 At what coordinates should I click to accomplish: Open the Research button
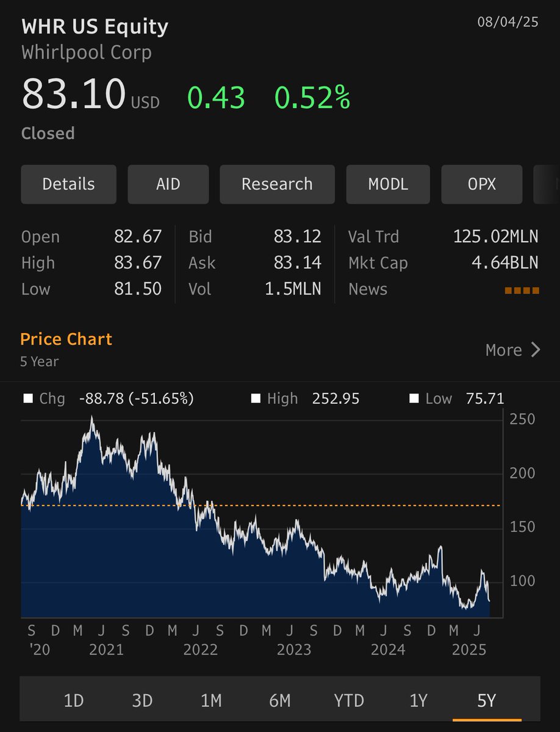[x=277, y=184]
